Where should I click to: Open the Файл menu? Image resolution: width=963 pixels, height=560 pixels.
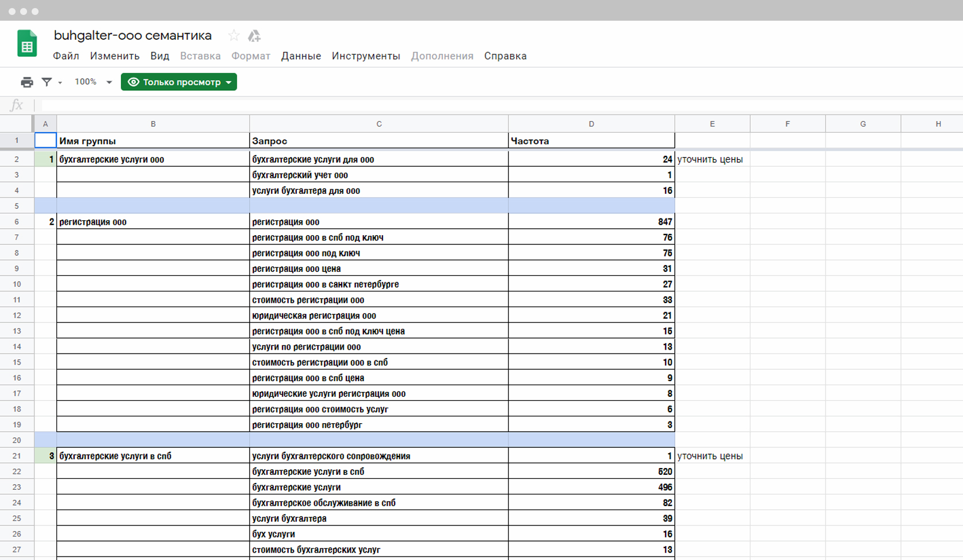66,56
